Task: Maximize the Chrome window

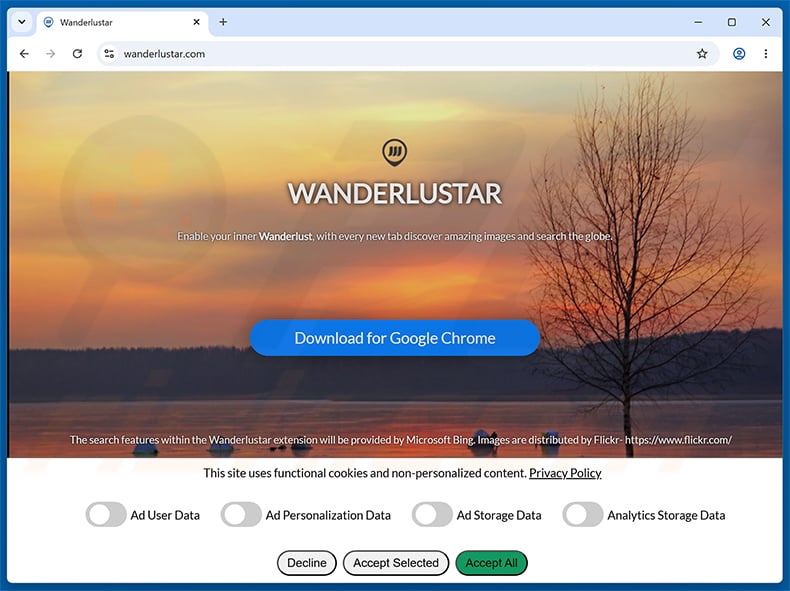Action: tap(732, 22)
